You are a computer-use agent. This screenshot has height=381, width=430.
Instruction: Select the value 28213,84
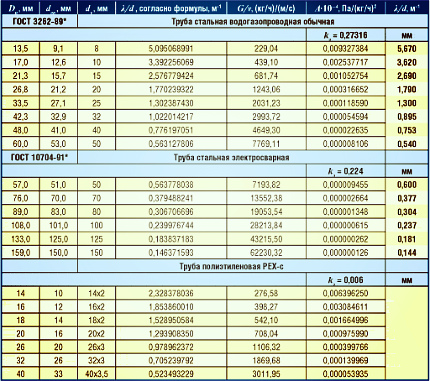coord(266,226)
